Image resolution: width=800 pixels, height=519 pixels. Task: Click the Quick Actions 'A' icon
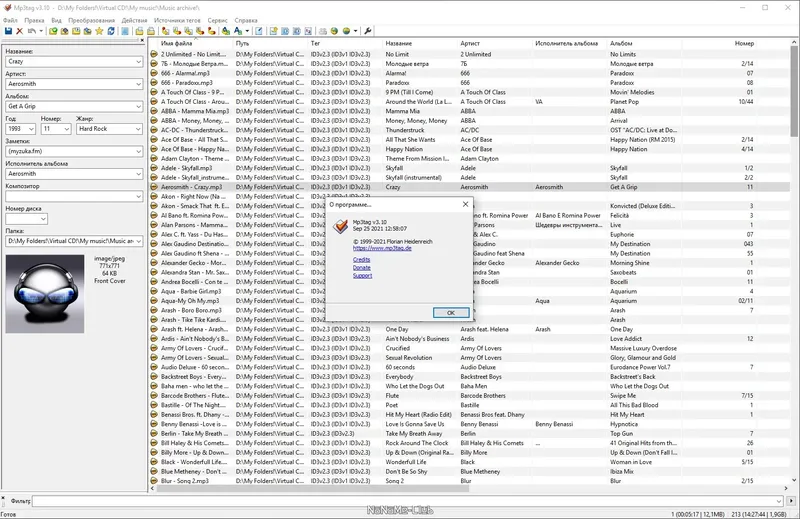click(238, 31)
